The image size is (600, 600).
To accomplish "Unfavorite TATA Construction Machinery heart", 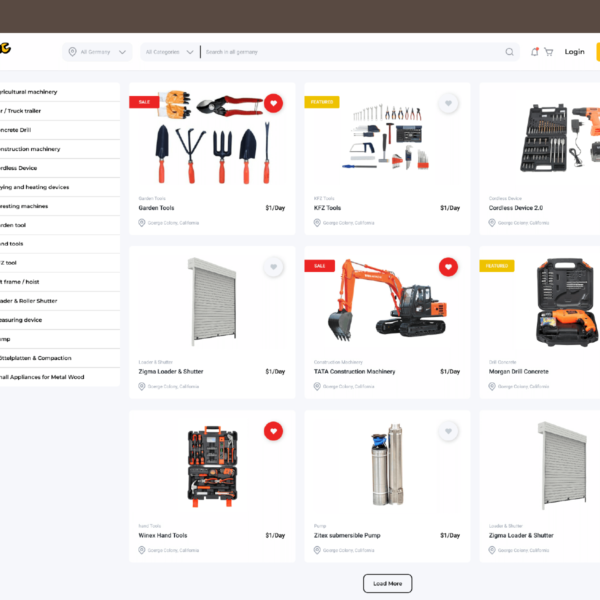I will tap(448, 267).
